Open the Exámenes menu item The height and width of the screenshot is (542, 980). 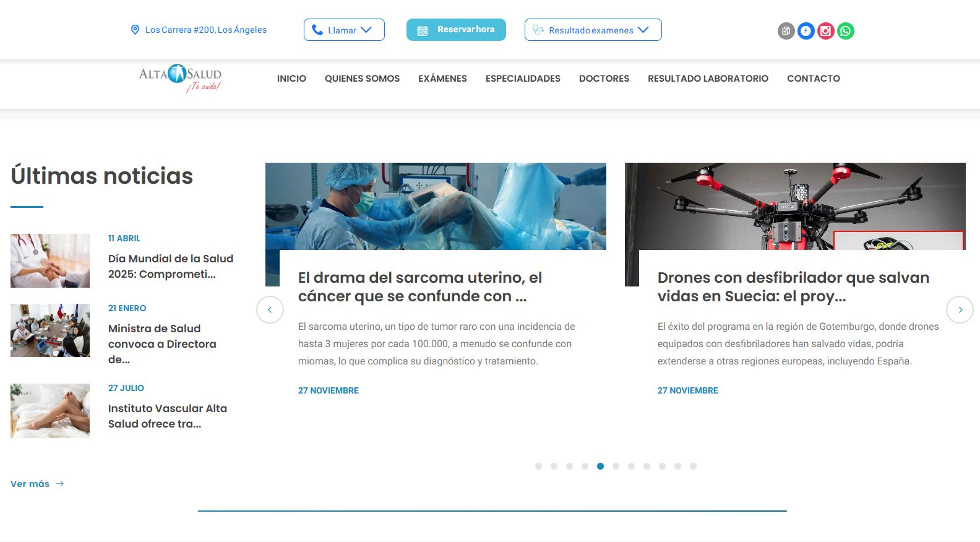(442, 79)
